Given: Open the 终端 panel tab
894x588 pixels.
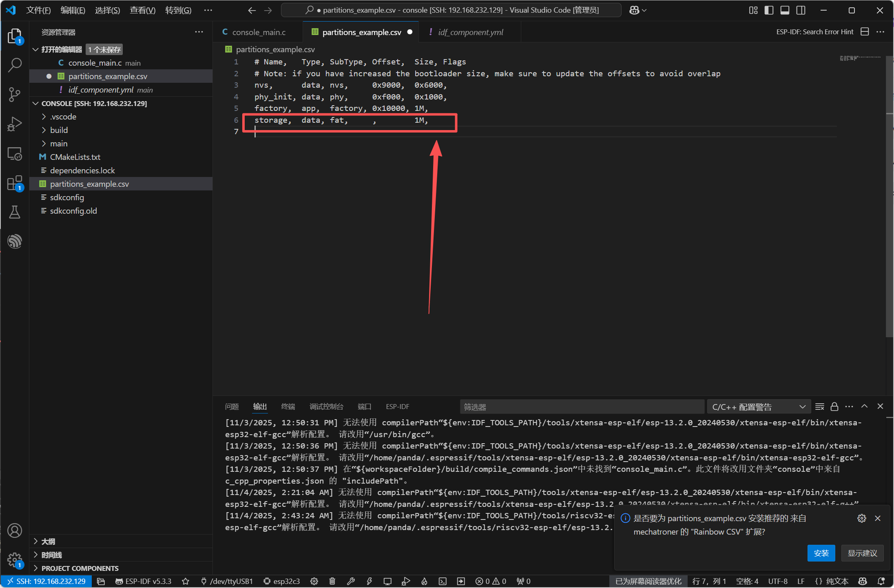Looking at the screenshot, I should click(x=288, y=407).
